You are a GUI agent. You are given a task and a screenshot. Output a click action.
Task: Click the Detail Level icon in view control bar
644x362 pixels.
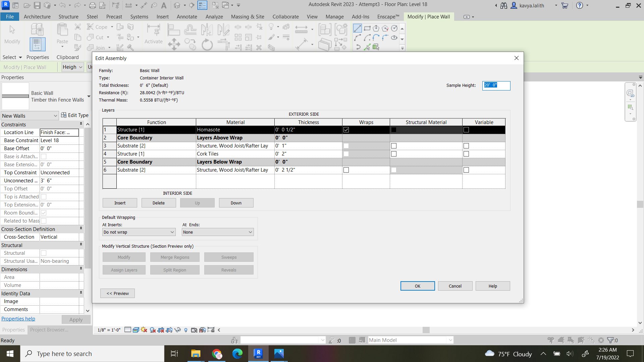(x=128, y=330)
